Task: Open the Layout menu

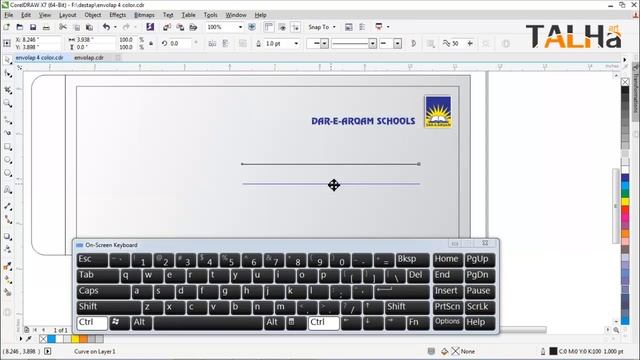Action: (x=67, y=15)
